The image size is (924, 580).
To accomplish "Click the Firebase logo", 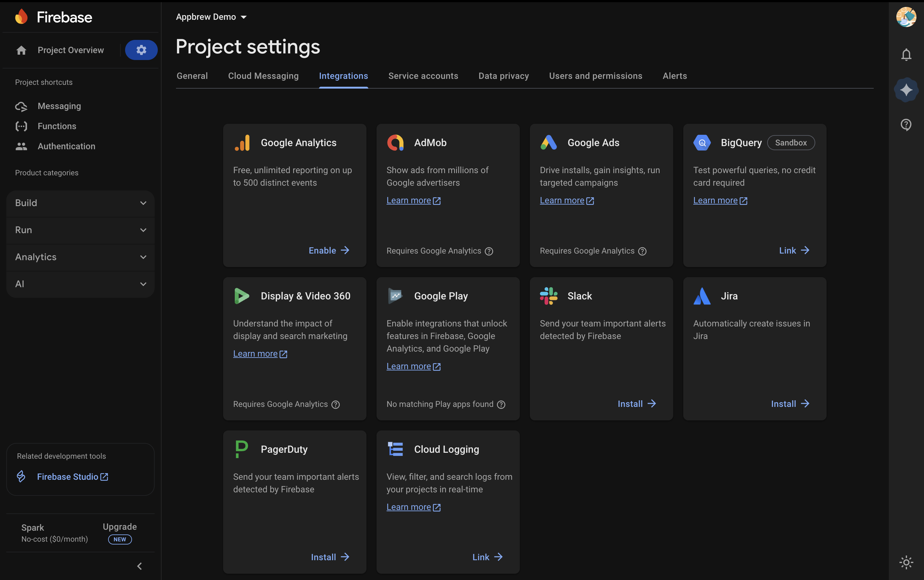I will pyautogui.click(x=53, y=17).
